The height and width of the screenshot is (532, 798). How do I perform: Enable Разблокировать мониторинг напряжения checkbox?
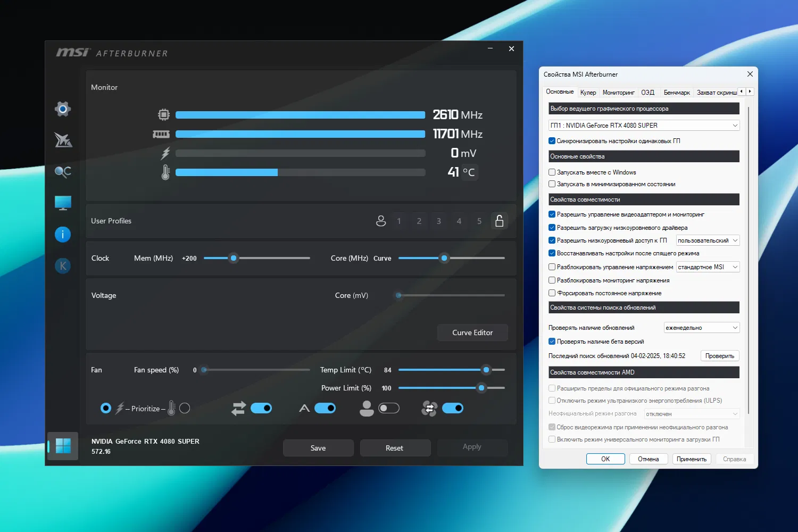tap(552, 280)
